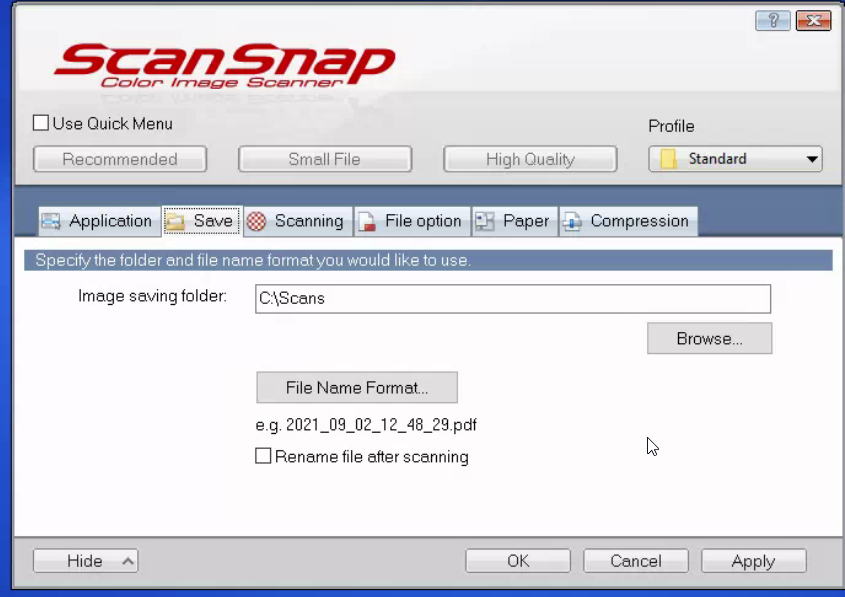Collapse settings with the Hide button
Screen dimensions: 845x597
pyautogui.click(x=85, y=561)
